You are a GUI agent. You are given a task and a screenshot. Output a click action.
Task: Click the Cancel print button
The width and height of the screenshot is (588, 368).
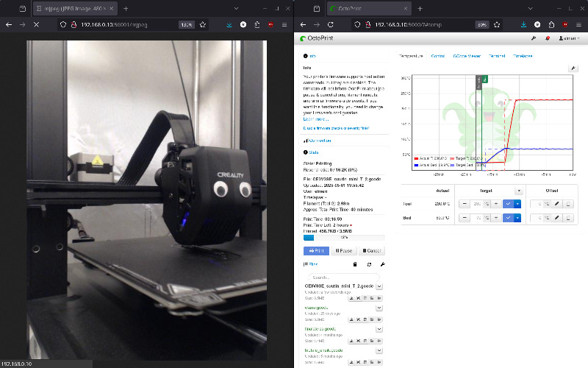click(x=371, y=250)
